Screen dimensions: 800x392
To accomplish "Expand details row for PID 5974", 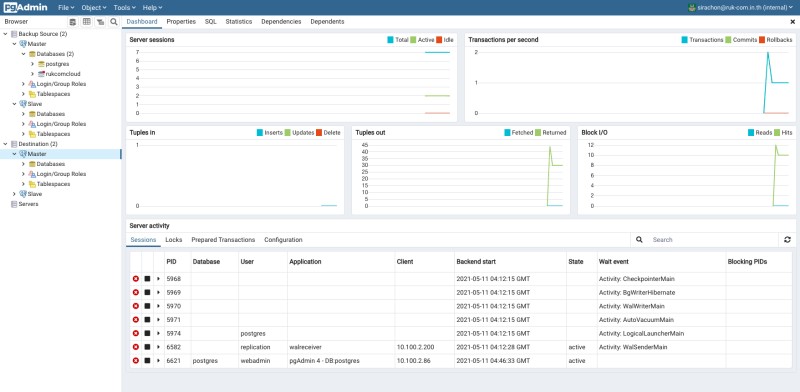I will [158, 333].
